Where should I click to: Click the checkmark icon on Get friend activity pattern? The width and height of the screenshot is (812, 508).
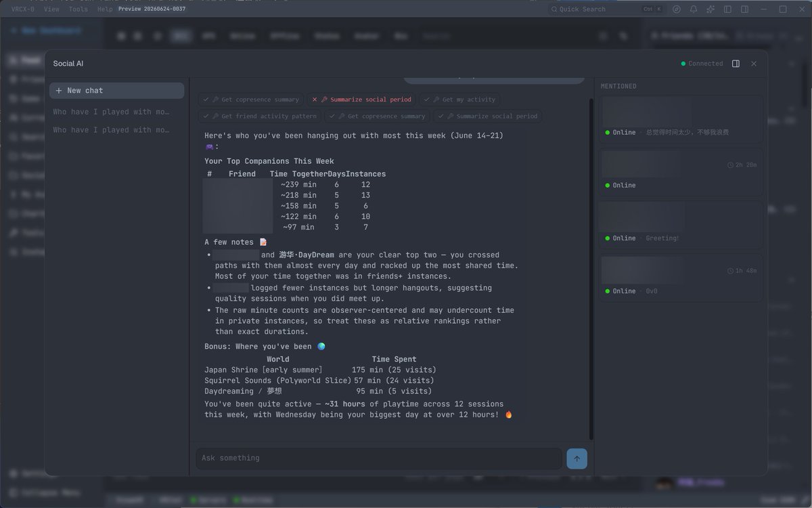pyautogui.click(x=206, y=116)
